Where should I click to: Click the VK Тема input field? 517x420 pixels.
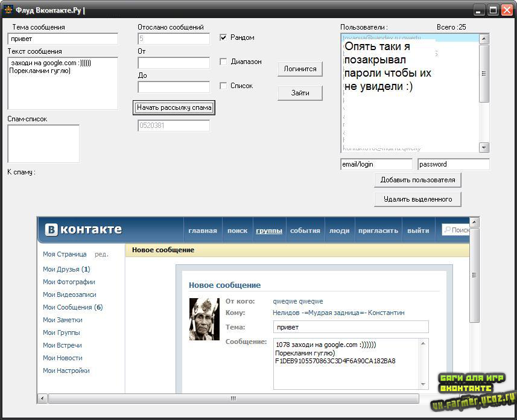point(351,327)
